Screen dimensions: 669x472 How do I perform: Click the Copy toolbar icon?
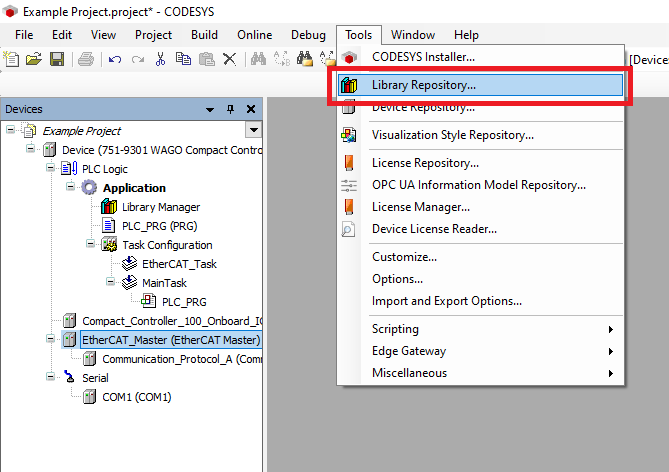183,60
